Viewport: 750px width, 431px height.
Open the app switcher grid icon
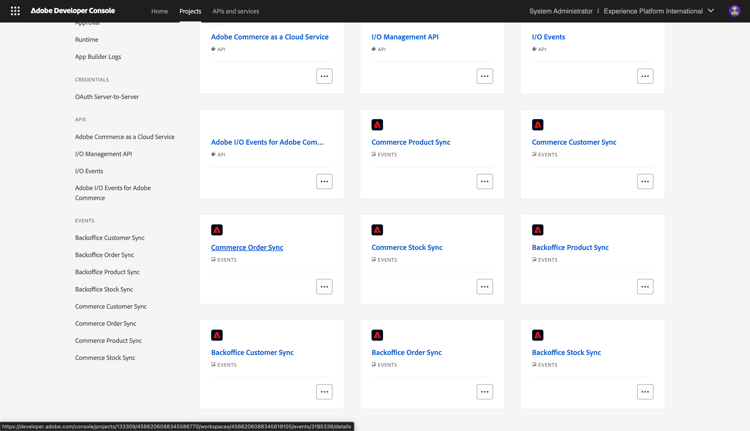[15, 11]
